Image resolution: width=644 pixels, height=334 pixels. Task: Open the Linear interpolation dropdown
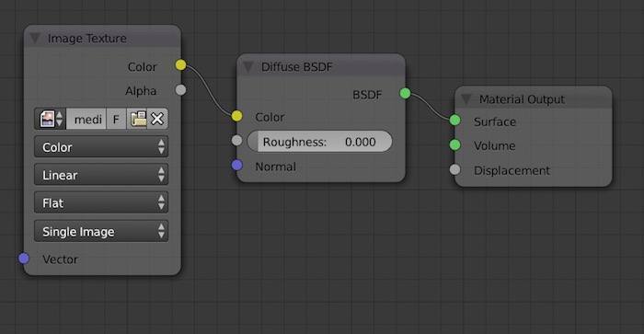pyautogui.click(x=101, y=175)
